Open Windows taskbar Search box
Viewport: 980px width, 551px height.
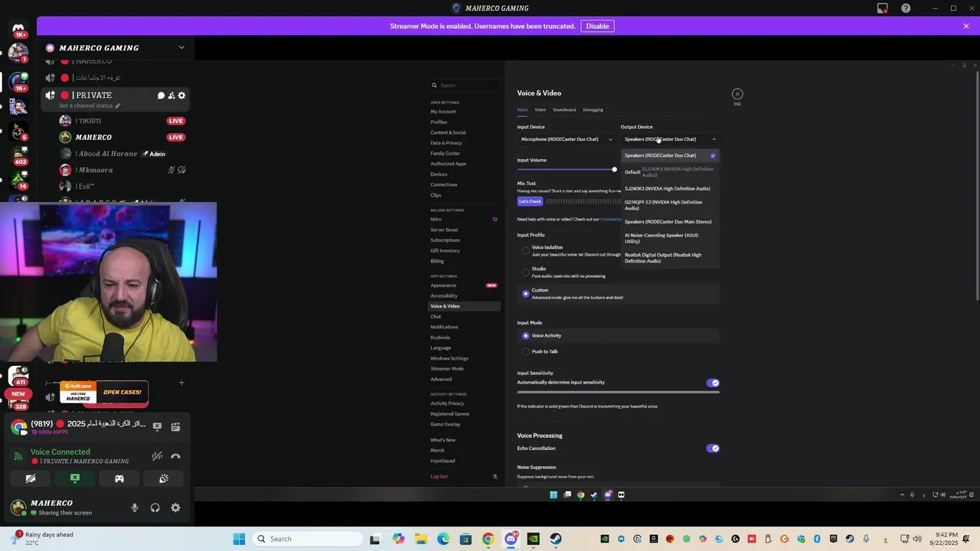pyautogui.click(x=308, y=539)
